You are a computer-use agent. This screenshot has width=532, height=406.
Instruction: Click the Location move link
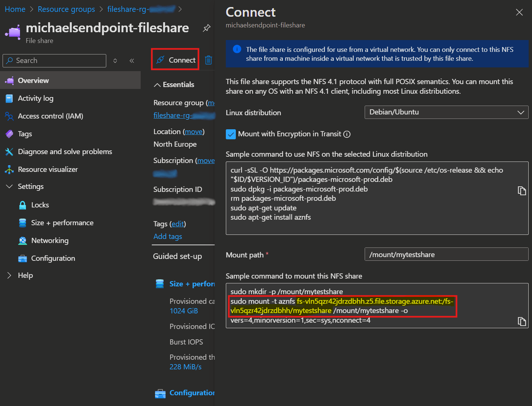194,132
